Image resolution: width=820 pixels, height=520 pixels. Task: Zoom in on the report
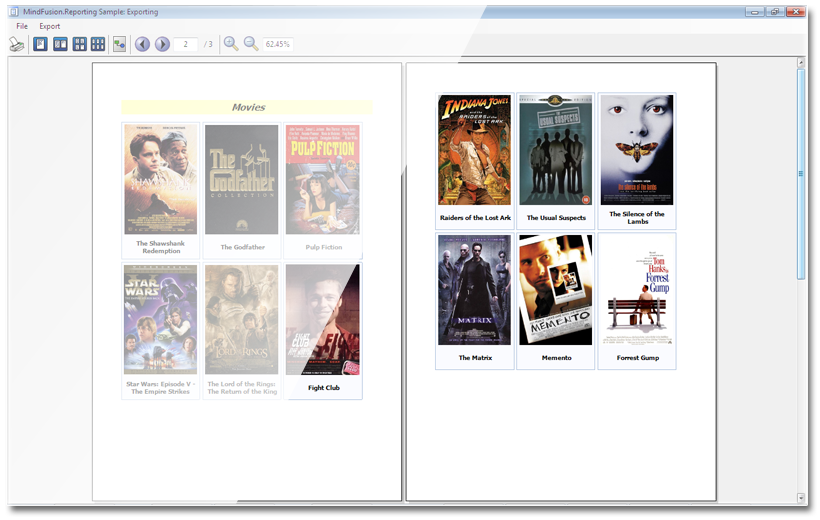point(231,44)
